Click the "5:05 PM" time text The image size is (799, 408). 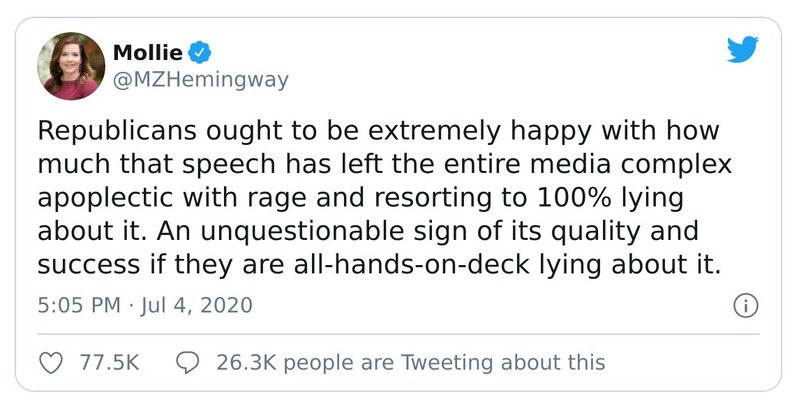pyautogui.click(x=76, y=306)
